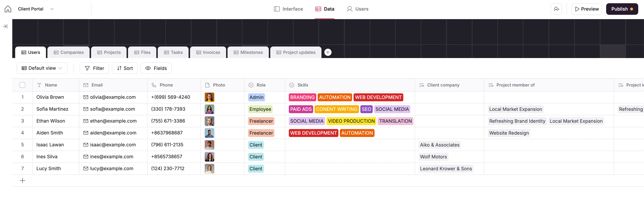The width and height of the screenshot is (644, 217).
Task: Add a new row with plus icon
Action: coord(23,180)
